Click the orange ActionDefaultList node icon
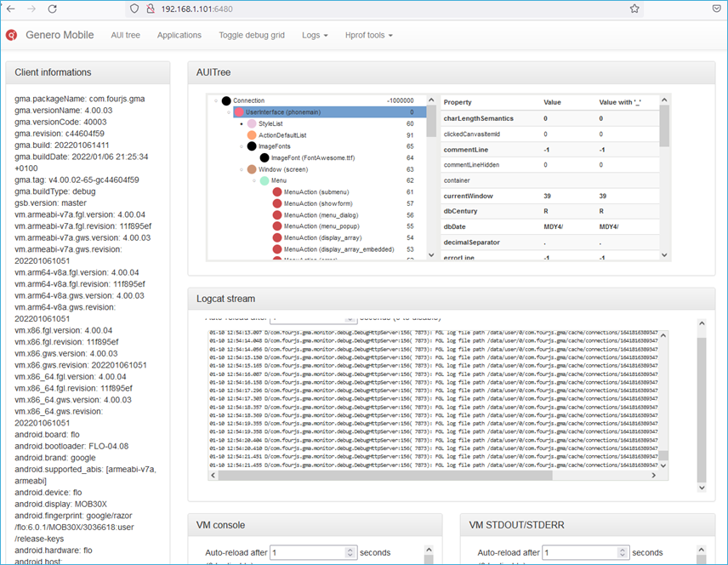This screenshot has height=565, width=728. [x=252, y=135]
